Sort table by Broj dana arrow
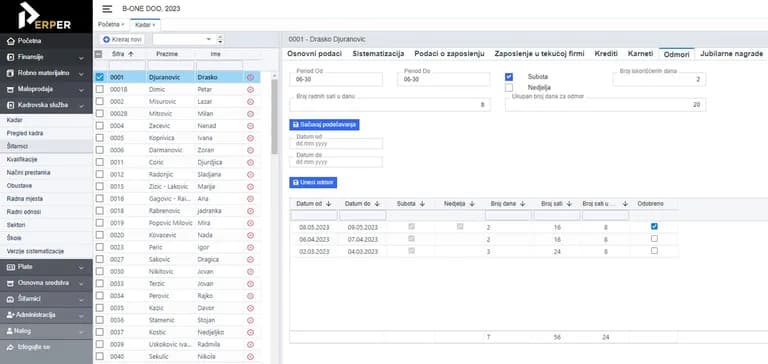This screenshot has height=364, width=768. pyautogui.click(x=523, y=203)
